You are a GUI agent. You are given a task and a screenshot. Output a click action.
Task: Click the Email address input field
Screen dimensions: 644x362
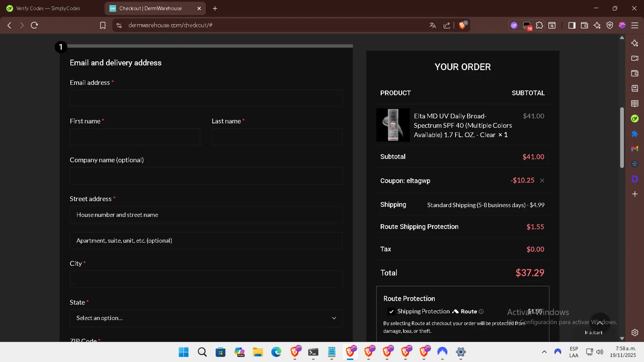pyautogui.click(x=206, y=98)
